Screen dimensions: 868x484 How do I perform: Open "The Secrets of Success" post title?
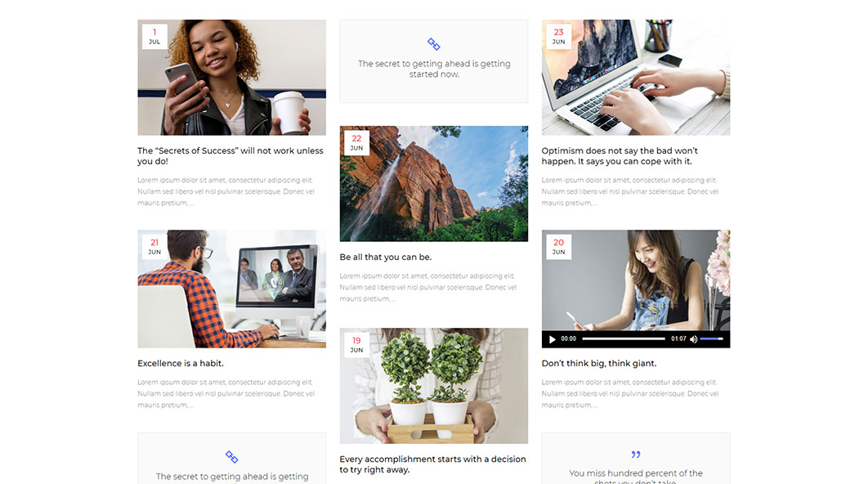[230, 156]
